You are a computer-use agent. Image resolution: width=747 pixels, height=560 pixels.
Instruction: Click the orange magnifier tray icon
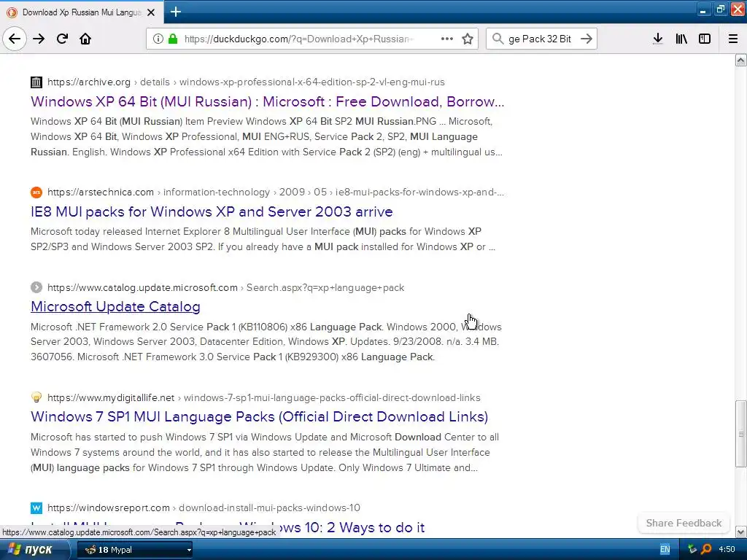[x=706, y=550]
